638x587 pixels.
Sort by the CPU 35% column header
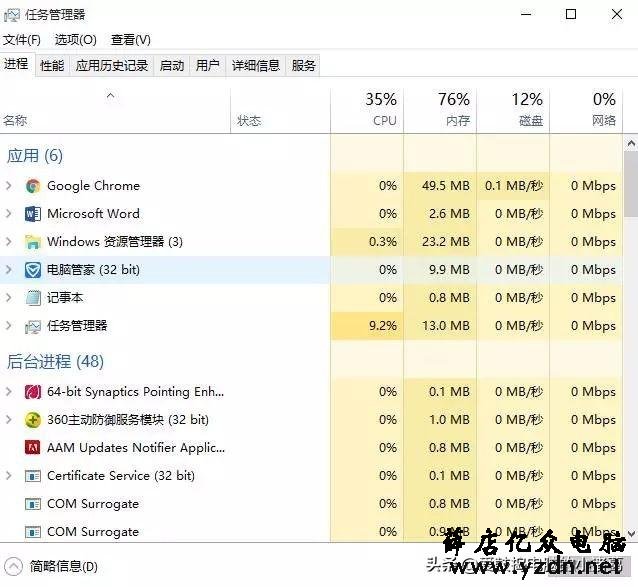[x=367, y=111]
